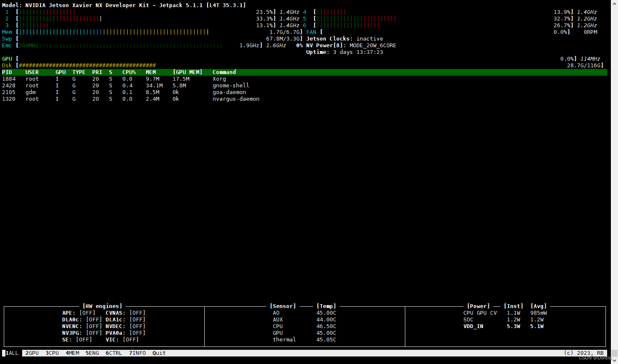The height and width of the screenshot is (364, 618).
Task: Open the 5ENG tab
Action: coord(92,353)
